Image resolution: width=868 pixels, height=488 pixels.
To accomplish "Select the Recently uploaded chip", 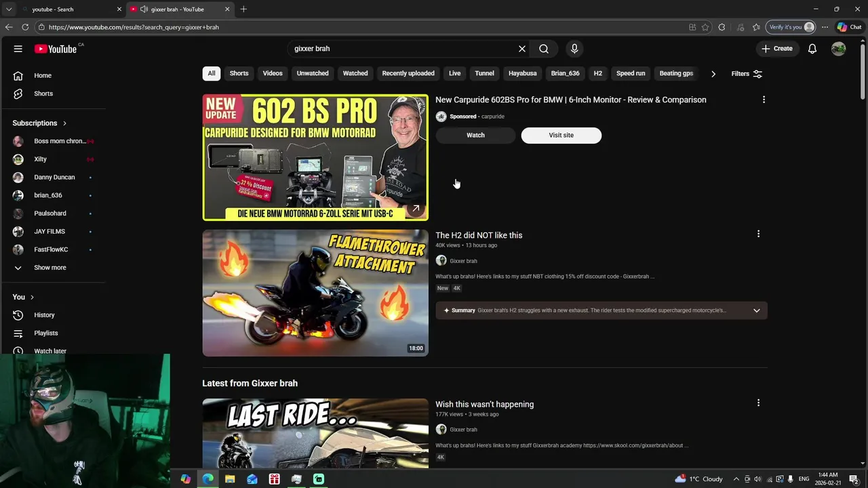I will pyautogui.click(x=408, y=73).
